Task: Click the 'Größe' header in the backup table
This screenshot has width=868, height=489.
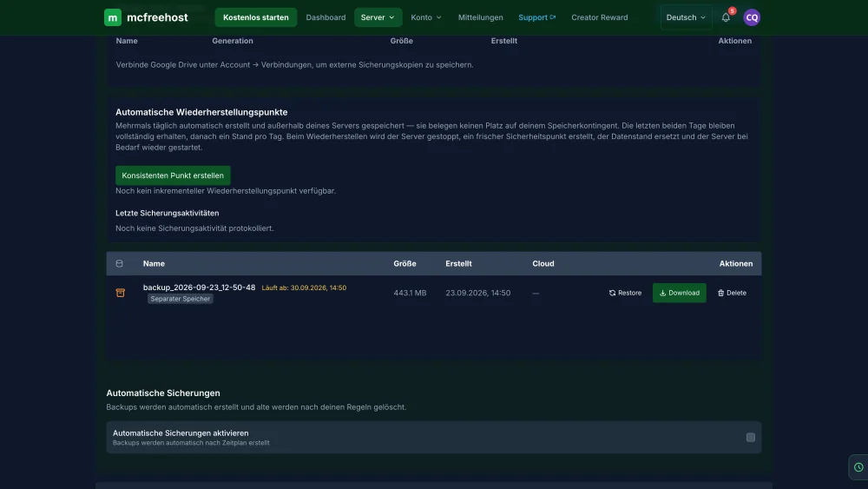Action: coord(404,263)
